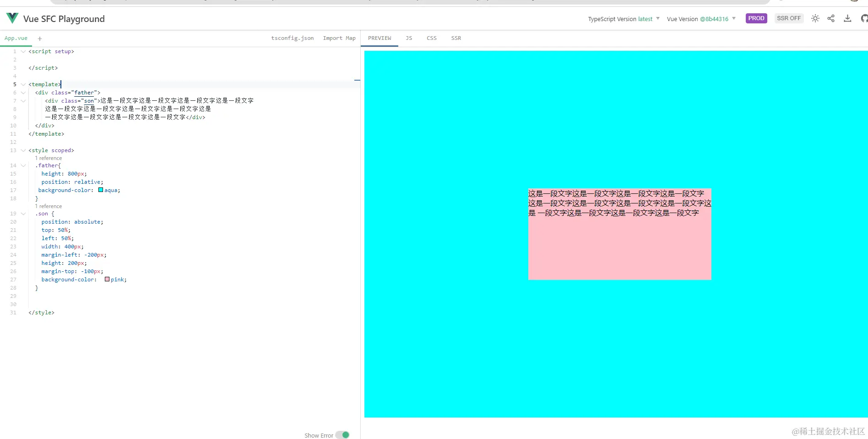Toggle the Show Error switch
Screen dimensions: 868x439
343,435
